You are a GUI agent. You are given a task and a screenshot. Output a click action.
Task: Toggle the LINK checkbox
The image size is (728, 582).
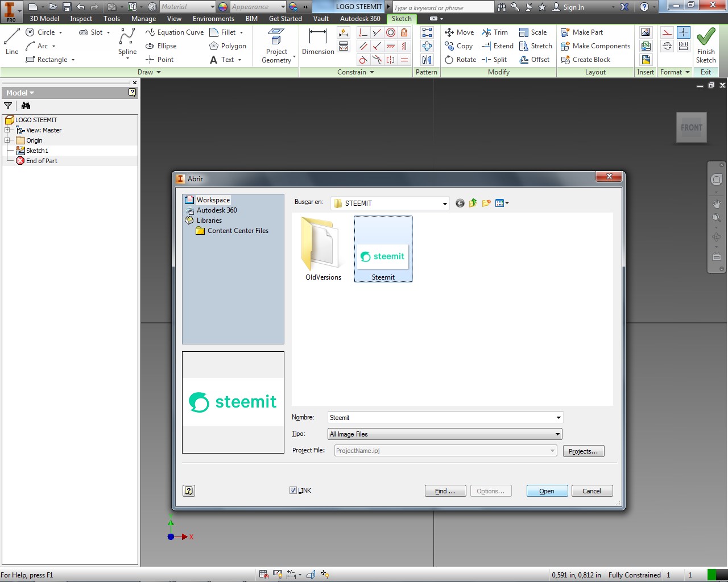(x=293, y=490)
